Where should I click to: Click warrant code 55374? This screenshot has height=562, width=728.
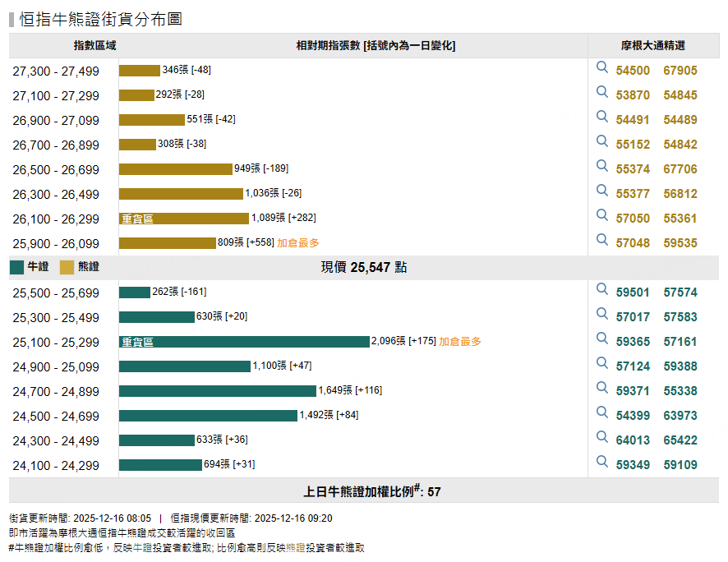(x=633, y=169)
